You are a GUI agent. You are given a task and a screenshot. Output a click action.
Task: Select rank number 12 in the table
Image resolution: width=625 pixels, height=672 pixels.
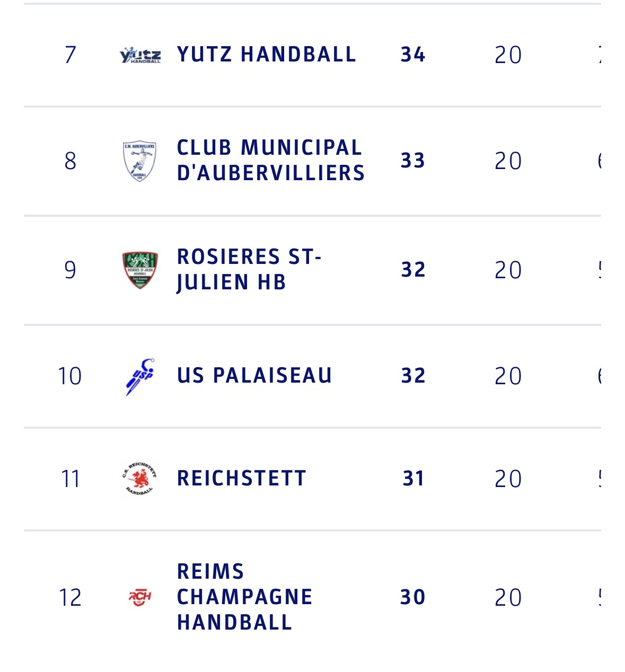[x=70, y=597]
